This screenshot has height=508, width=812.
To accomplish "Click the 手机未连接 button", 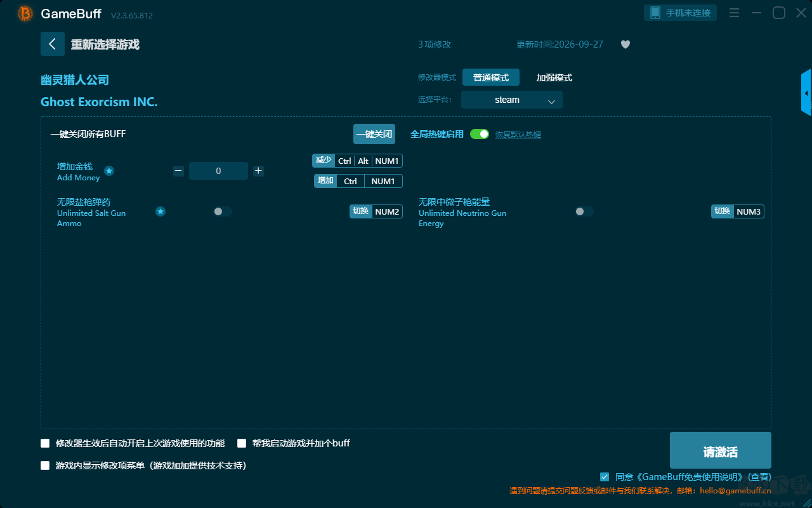I will pyautogui.click(x=681, y=13).
